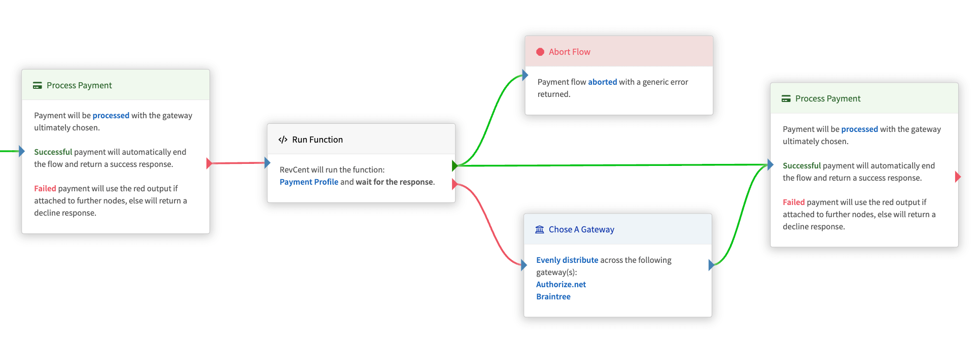Click the blue input connector of the Abort Flow node
980x342 pixels.
525,76
